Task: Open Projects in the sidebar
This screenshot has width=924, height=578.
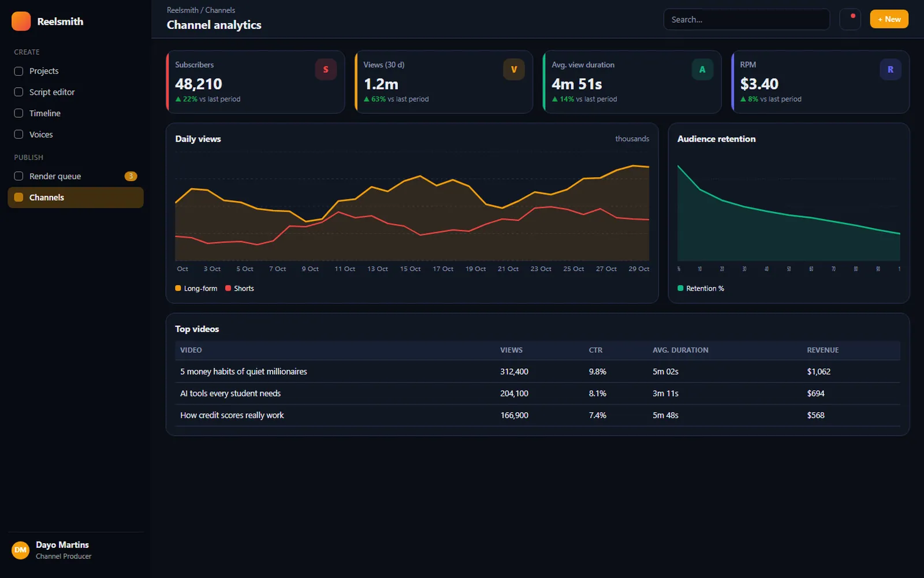Action: tap(76, 71)
